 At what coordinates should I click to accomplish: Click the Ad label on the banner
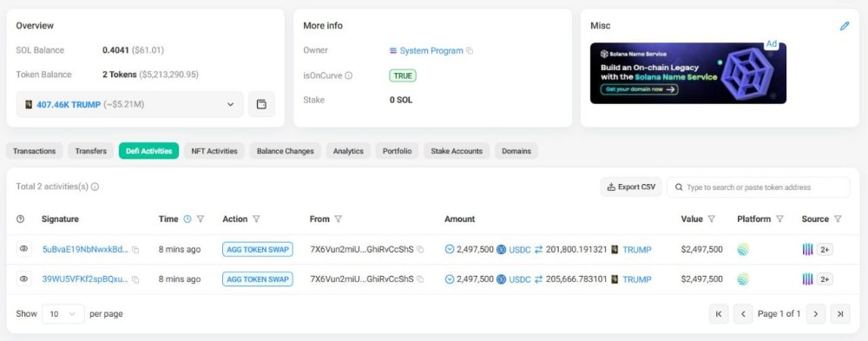tap(771, 44)
